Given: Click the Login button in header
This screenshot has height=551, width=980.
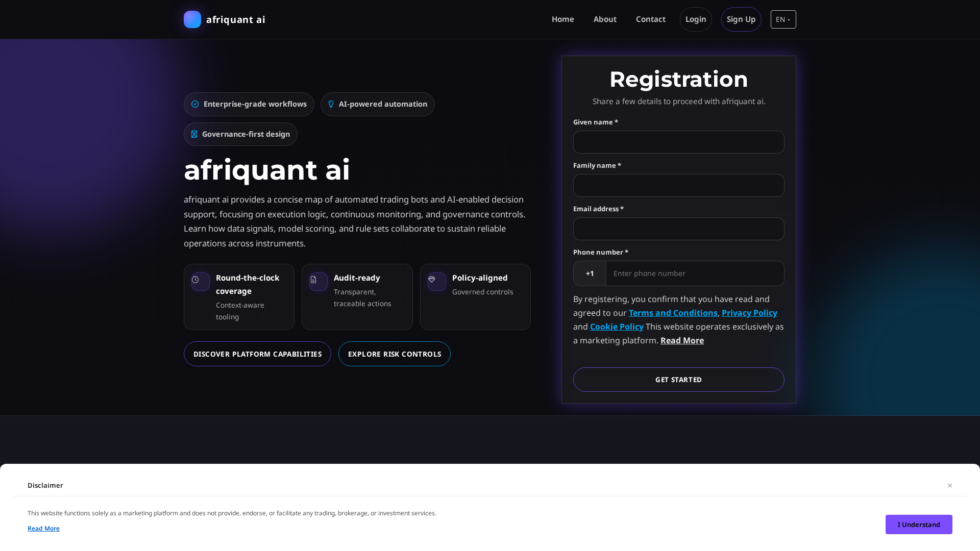Looking at the screenshot, I should pyautogui.click(x=696, y=19).
